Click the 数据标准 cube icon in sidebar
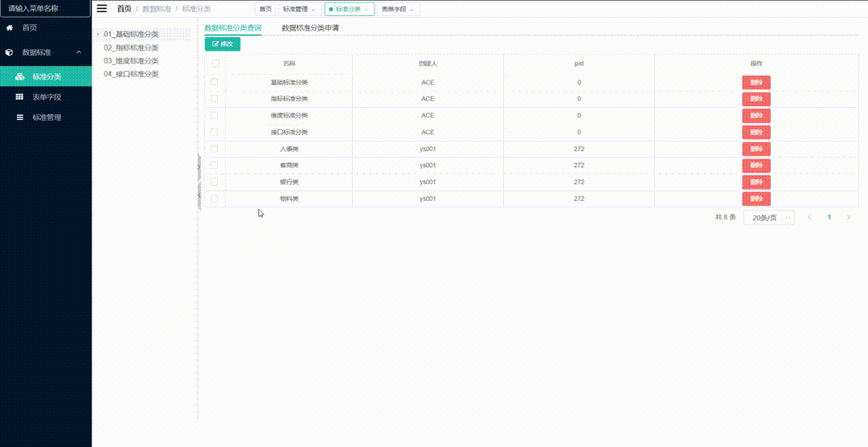 (10, 52)
